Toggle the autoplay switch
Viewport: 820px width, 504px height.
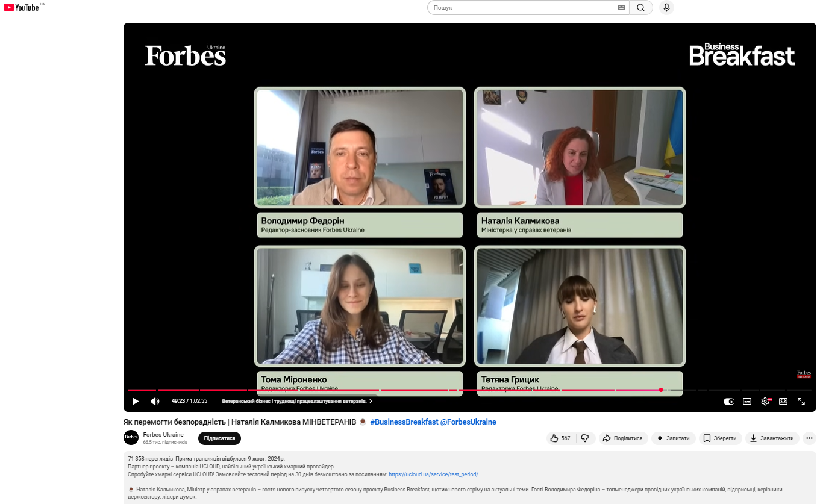tap(729, 402)
